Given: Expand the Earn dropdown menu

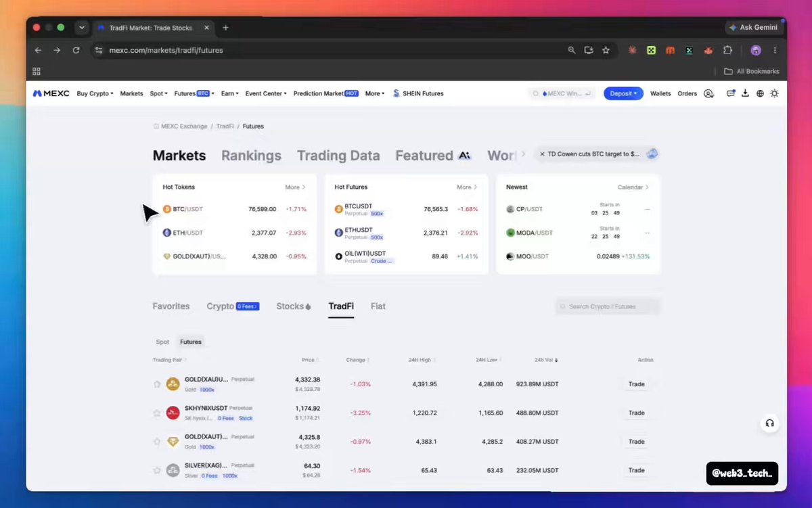Looking at the screenshot, I should point(229,93).
